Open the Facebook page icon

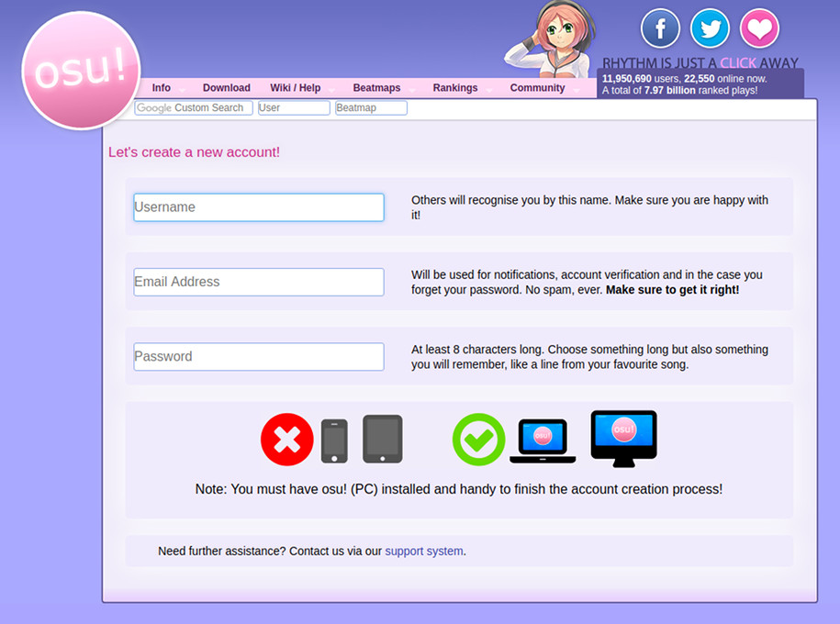[x=660, y=28]
